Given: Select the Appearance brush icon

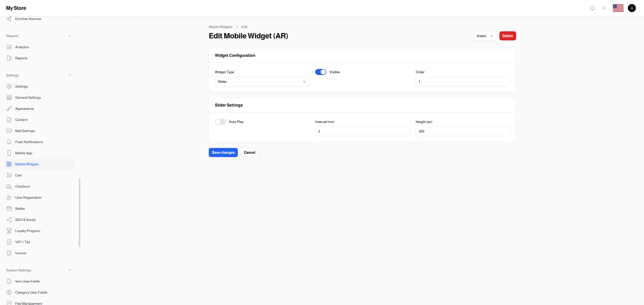Looking at the screenshot, I should click(x=9, y=109).
